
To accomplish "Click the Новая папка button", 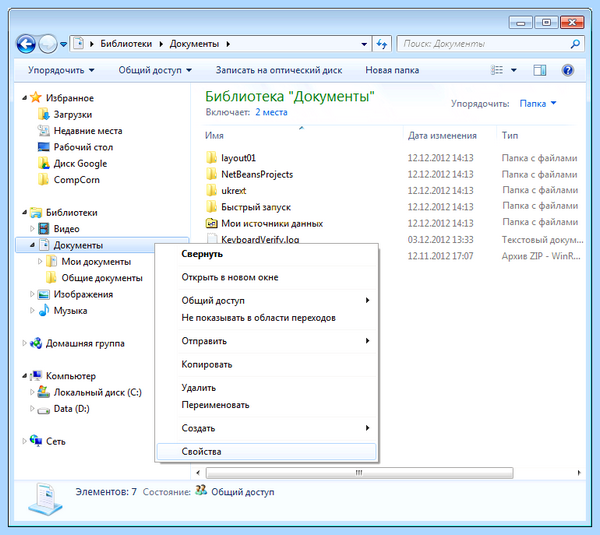I will click(x=392, y=70).
